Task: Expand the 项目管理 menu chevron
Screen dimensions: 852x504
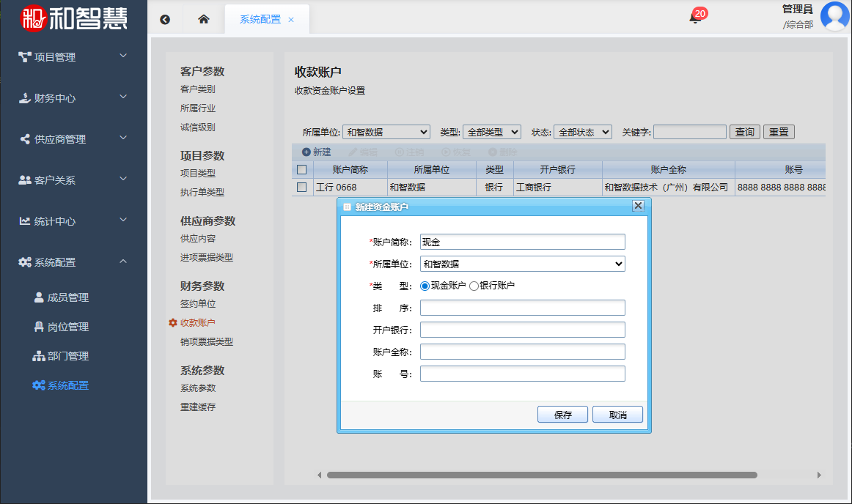Action: tap(123, 56)
